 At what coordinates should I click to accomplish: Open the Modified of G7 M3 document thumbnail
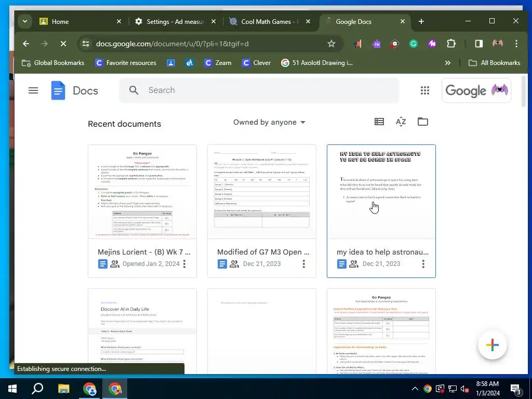(x=262, y=192)
